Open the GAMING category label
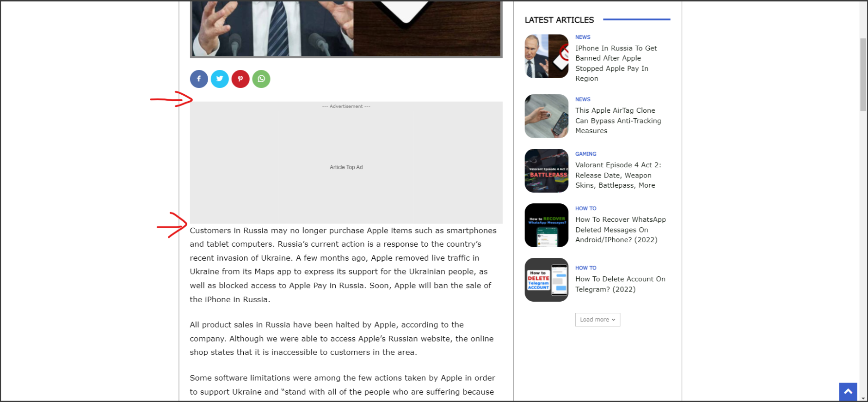 click(x=586, y=154)
